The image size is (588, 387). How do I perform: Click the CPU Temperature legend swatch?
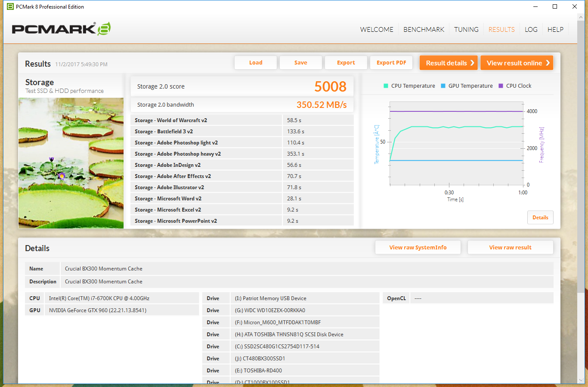(x=386, y=86)
